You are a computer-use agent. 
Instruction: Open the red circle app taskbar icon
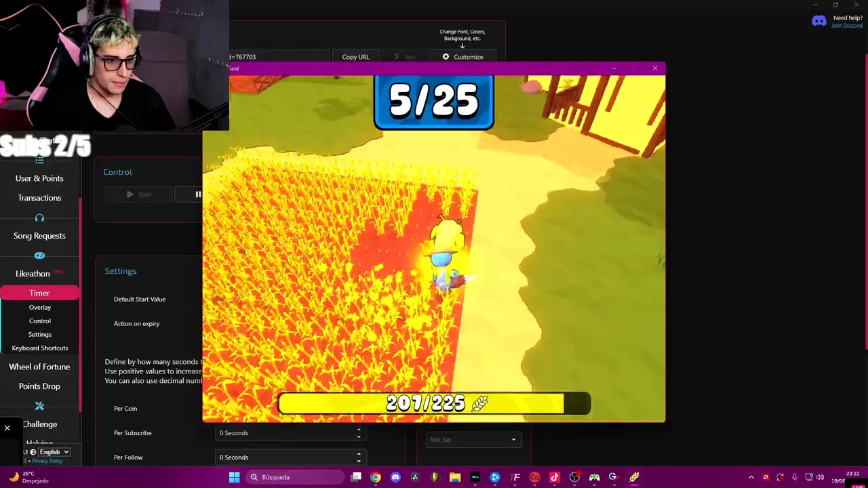535,477
